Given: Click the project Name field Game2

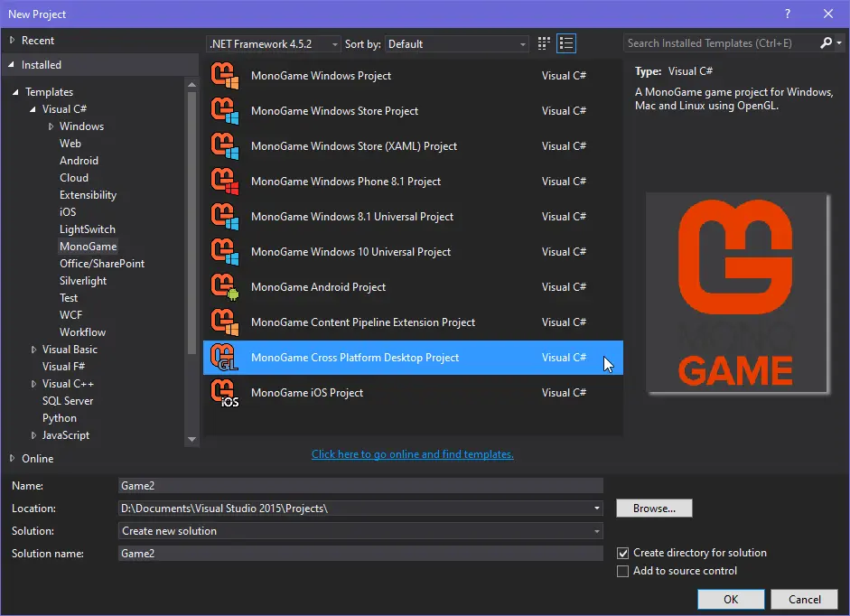Looking at the screenshot, I should [x=360, y=486].
